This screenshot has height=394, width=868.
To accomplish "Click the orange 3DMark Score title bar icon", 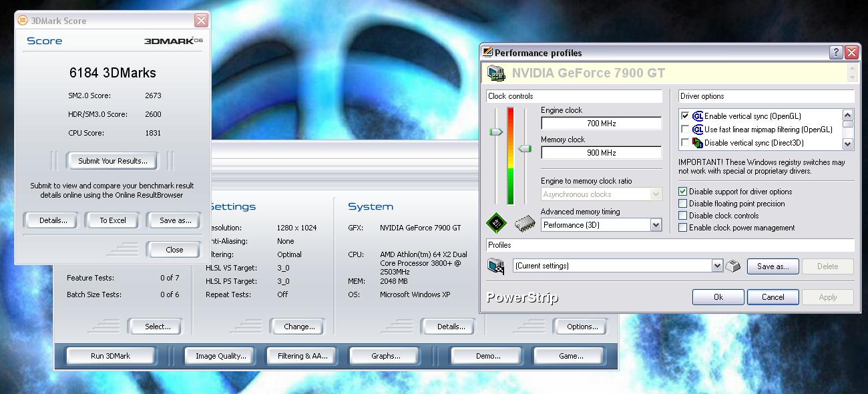I will pyautogui.click(x=23, y=21).
